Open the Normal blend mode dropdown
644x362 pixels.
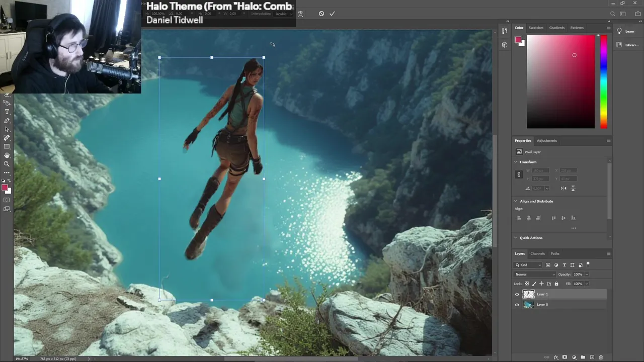[535, 275]
